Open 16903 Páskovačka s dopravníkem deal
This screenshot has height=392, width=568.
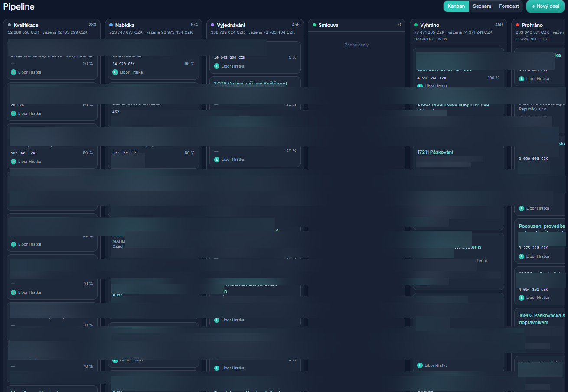point(543,319)
